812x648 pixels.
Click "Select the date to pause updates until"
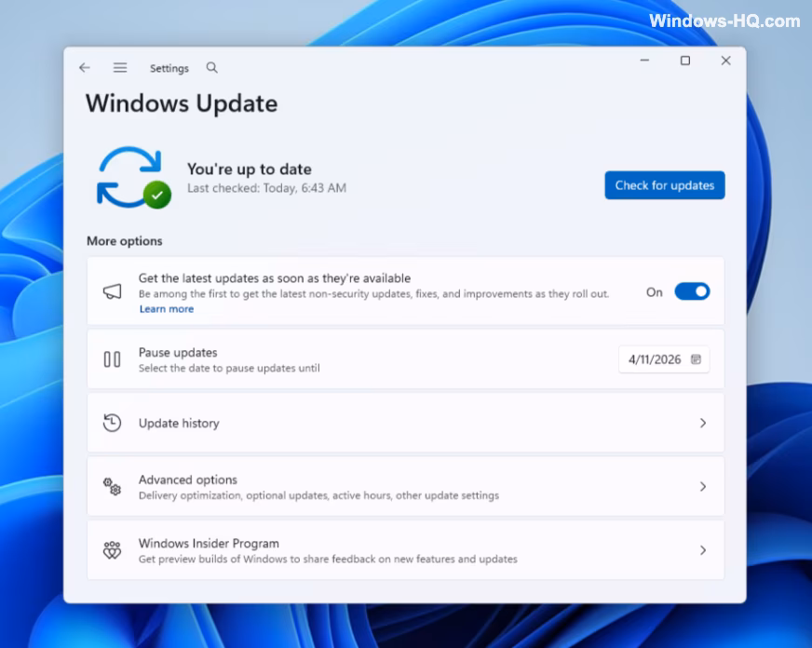pos(229,369)
